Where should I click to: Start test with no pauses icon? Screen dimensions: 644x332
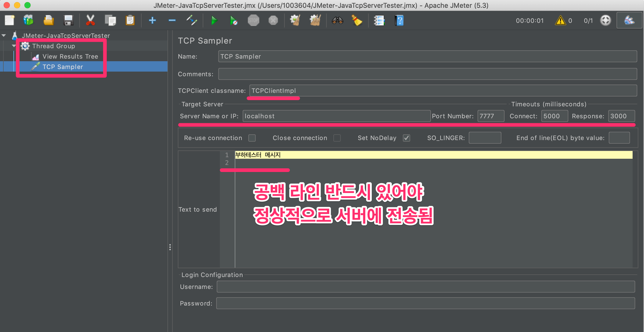(x=234, y=20)
